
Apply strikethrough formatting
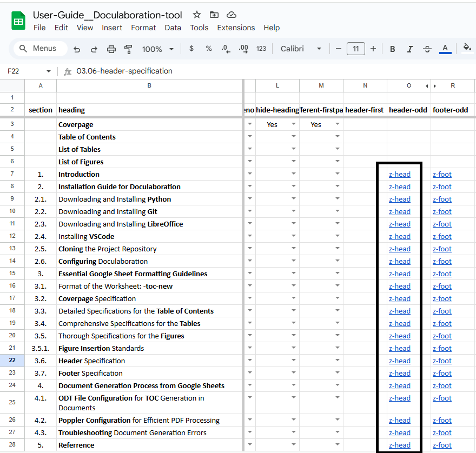click(427, 49)
